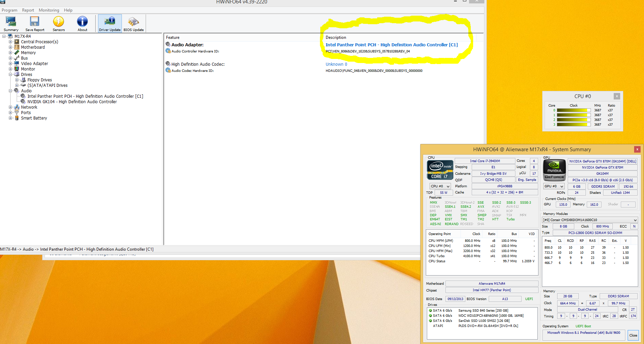Click the Driver Update icon
This screenshot has width=644, height=344.
pyautogui.click(x=110, y=24)
